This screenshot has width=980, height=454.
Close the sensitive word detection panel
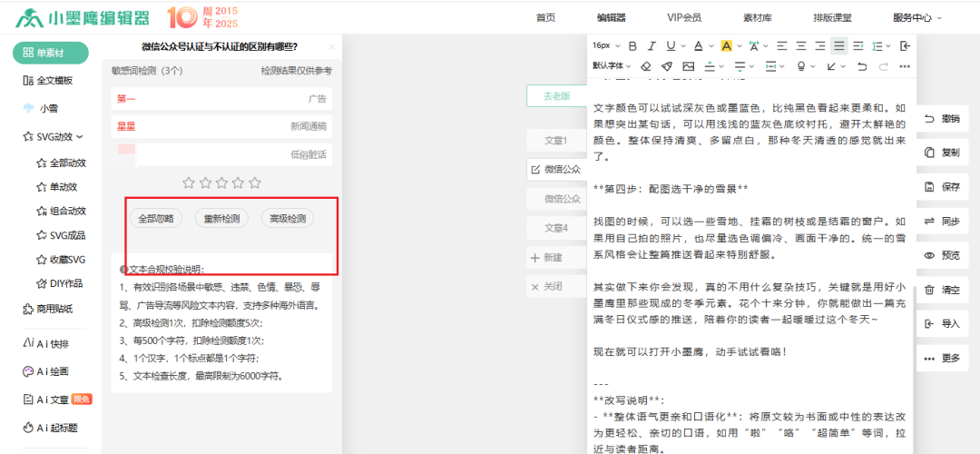332,47
